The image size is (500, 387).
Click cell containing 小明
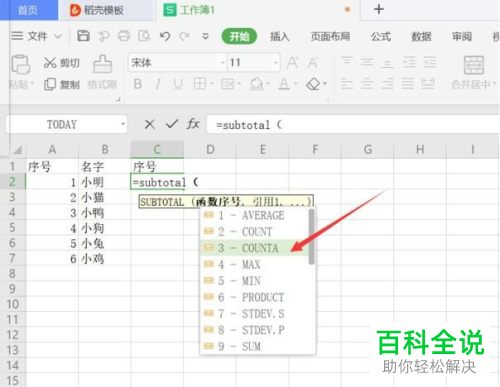104,182
